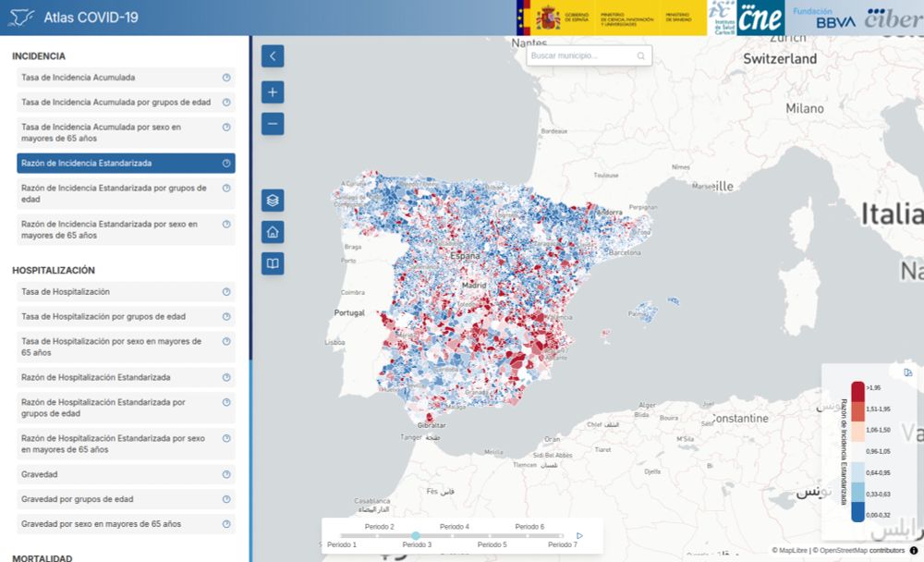
Task: Zoom in with the plus button
Action: pyautogui.click(x=273, y=92)
